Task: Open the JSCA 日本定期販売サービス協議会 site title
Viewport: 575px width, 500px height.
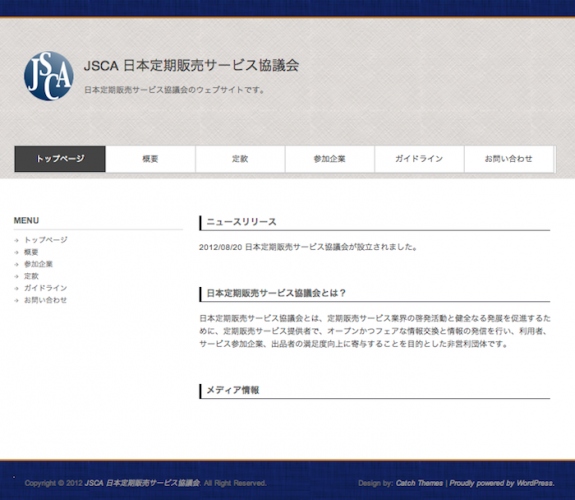Action: (191, 66)
